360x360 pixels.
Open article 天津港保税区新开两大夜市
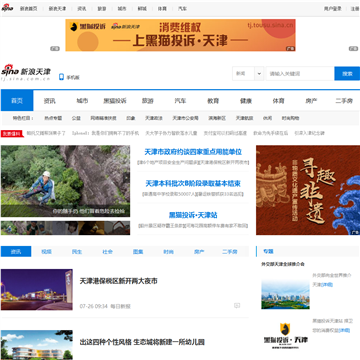point(118,281)
